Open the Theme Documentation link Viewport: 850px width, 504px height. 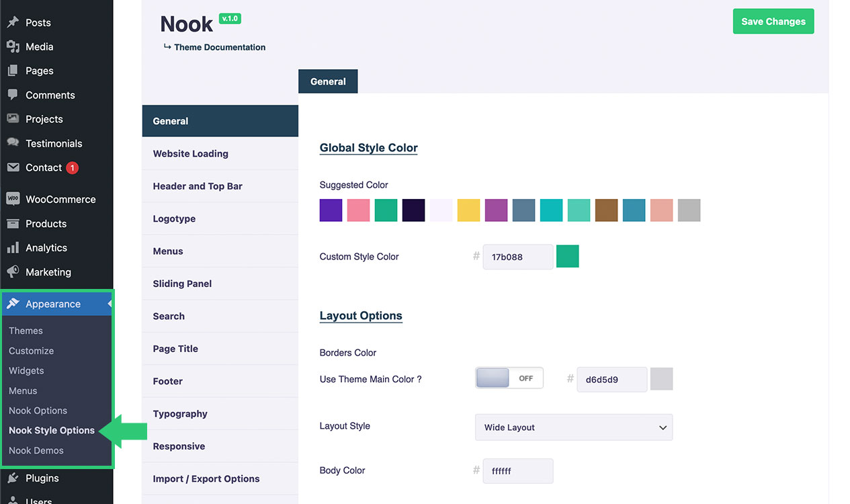[x=219, y=47]
